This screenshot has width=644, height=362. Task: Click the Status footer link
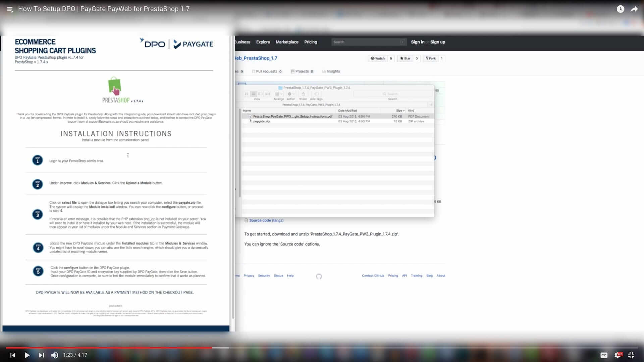(278, 276)
